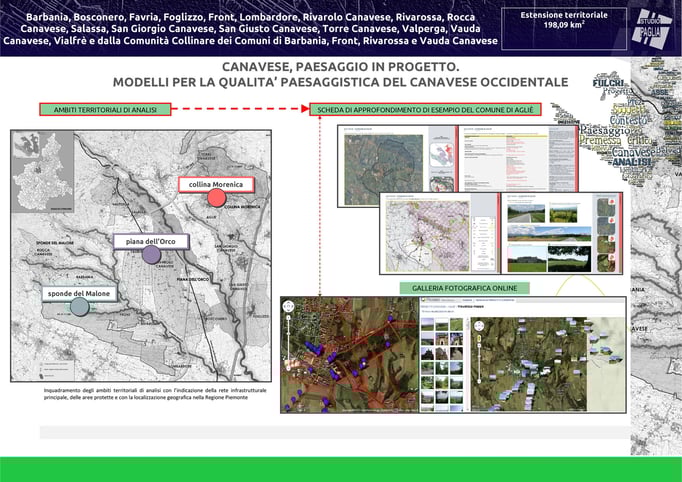Image resolution: width=682 pixels, height=482 pixels.
Task: Click the header list of municipalities text
Action: (250, 29)
